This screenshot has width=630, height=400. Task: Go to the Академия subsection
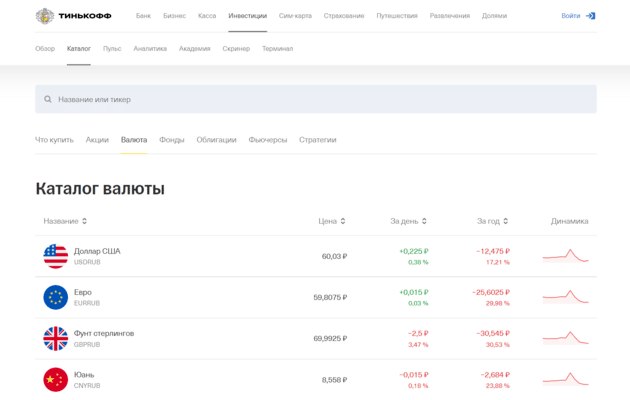tap(194, 49)
